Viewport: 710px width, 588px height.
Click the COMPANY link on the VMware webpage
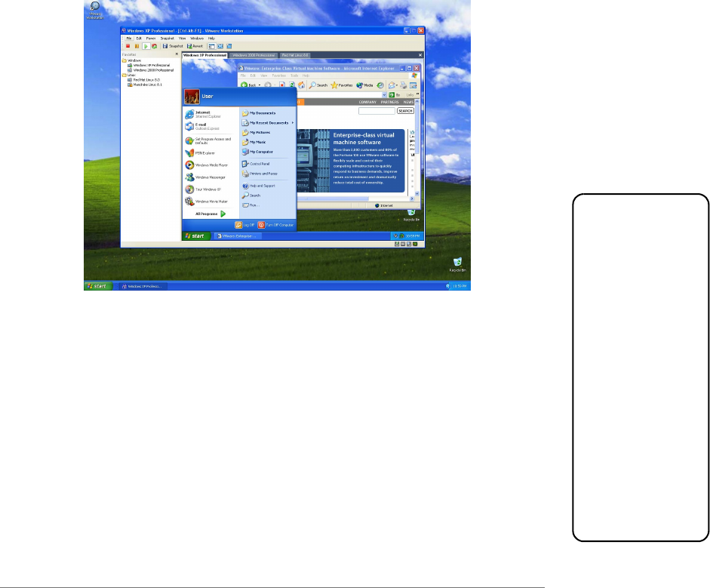pyautogui.click(x=367, y=103)
